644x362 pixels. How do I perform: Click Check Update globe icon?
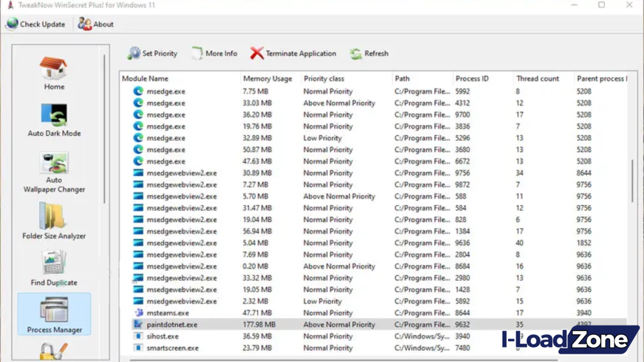tap(13, 24)
